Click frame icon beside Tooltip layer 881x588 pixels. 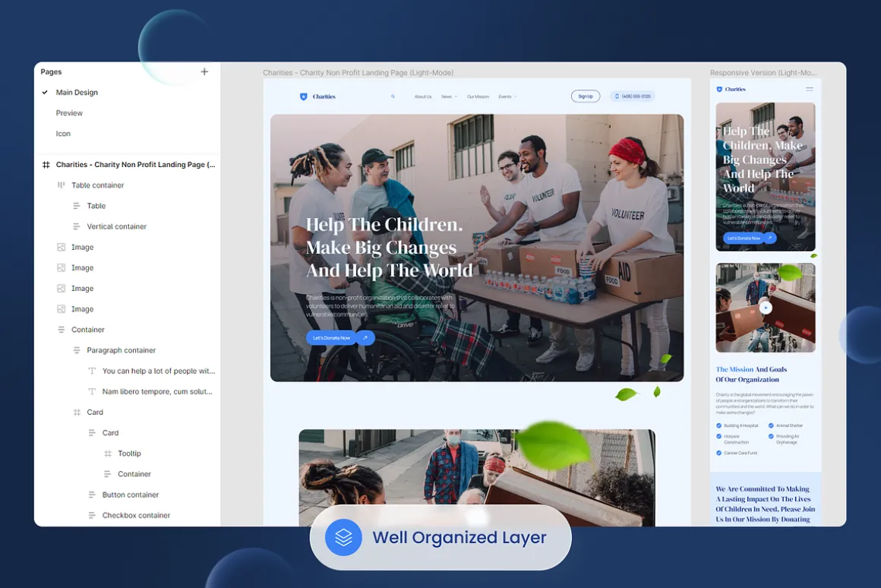[x=108, y=453]
